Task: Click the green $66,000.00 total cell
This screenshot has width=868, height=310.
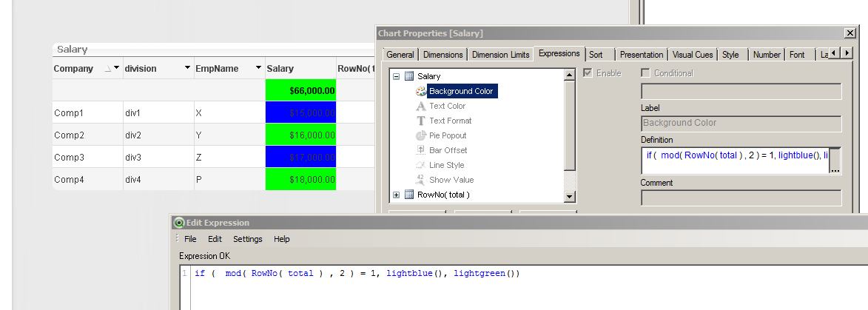Action: [300, 90]
